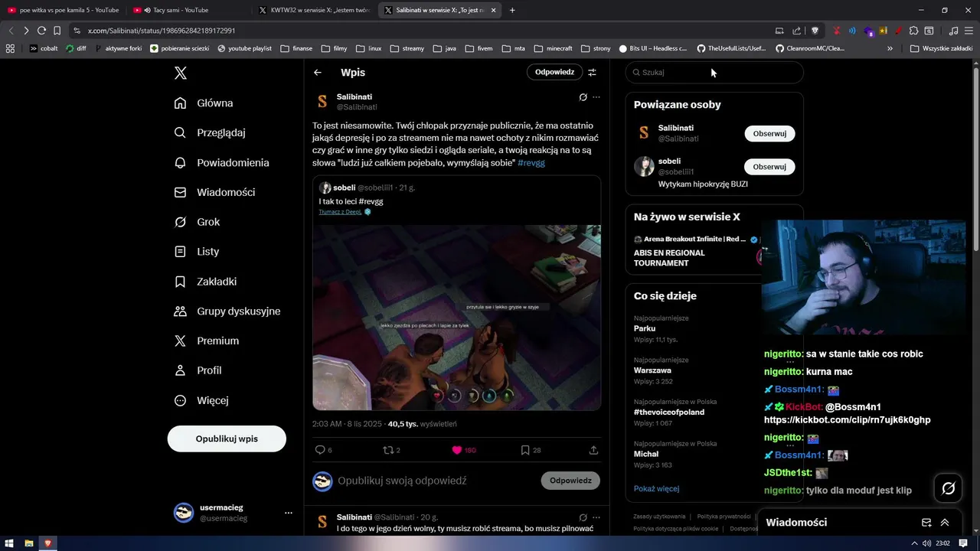Image resolution: width=980 pixels, height=551 pixels.
Task: Click the share post icon
Action: pos(593,450)
